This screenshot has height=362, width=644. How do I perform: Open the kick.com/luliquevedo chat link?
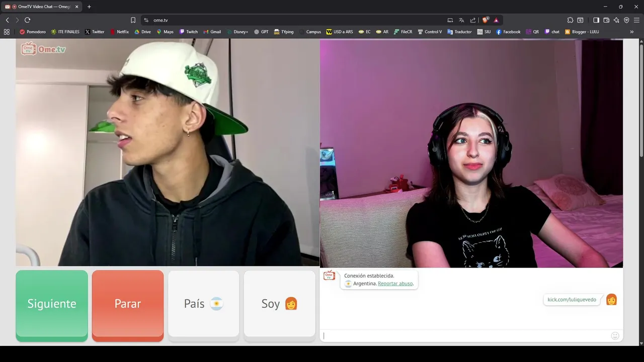(x=572, y=300)
